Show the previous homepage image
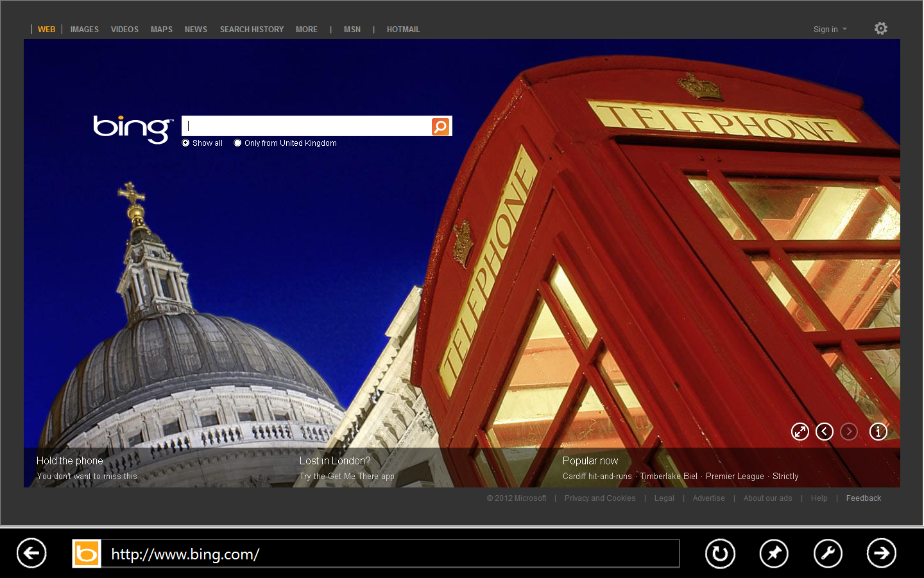 pos(825,432)
